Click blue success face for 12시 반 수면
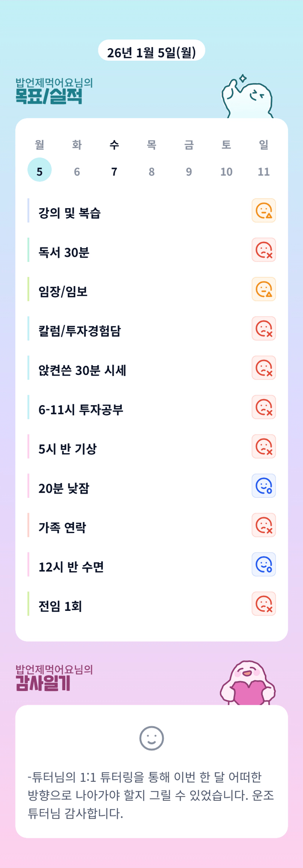The height and width of the screenshot is (868, 303). [263, 564]
